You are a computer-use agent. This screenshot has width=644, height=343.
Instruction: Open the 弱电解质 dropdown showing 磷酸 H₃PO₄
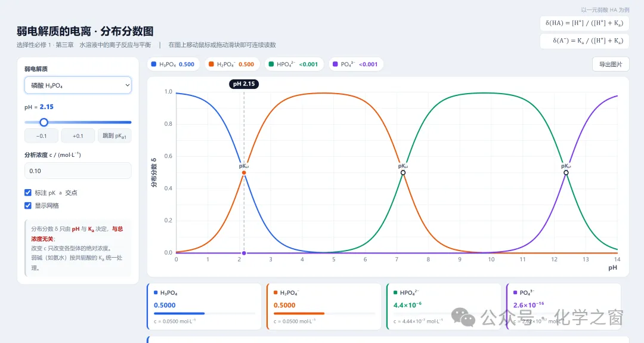[x=78, y=85]
